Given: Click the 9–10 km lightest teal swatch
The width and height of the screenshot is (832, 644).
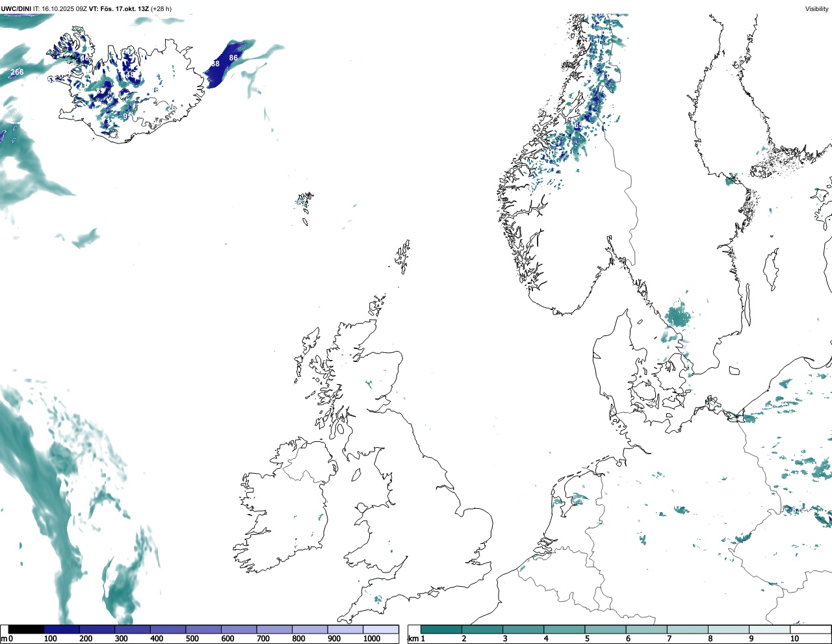Looking at the screenshot, I should coord(770,629).
